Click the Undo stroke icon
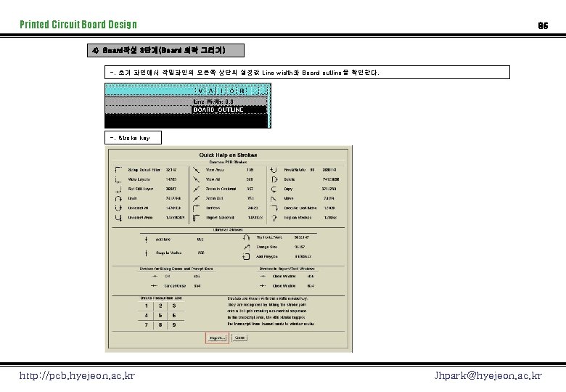This screenshot has width=566, height=392. [x=118, y=198]
